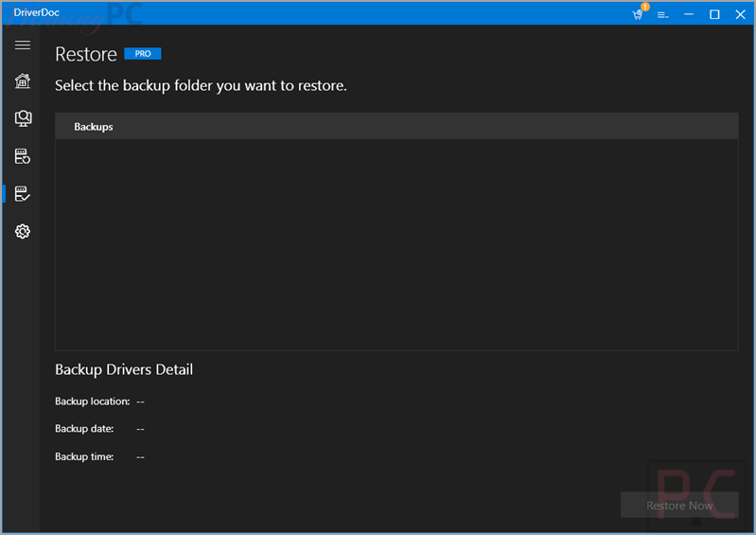Click the Restore Now button
The image size is (756, 535).
[679, 505]
